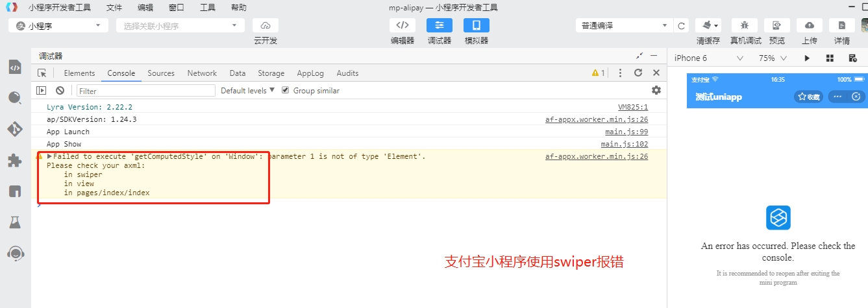Open the details (详情) document icon

click(842, 25)
